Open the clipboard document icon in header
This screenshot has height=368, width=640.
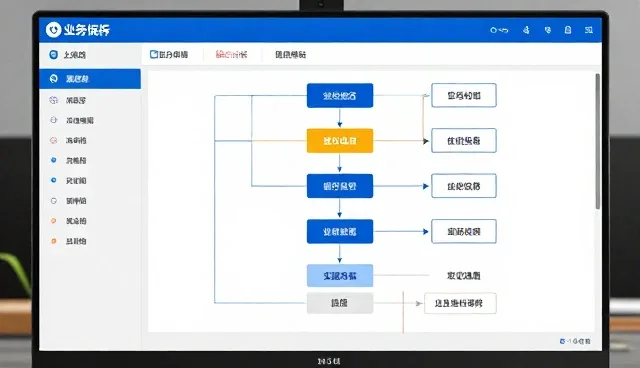click(x=568, y=30)
